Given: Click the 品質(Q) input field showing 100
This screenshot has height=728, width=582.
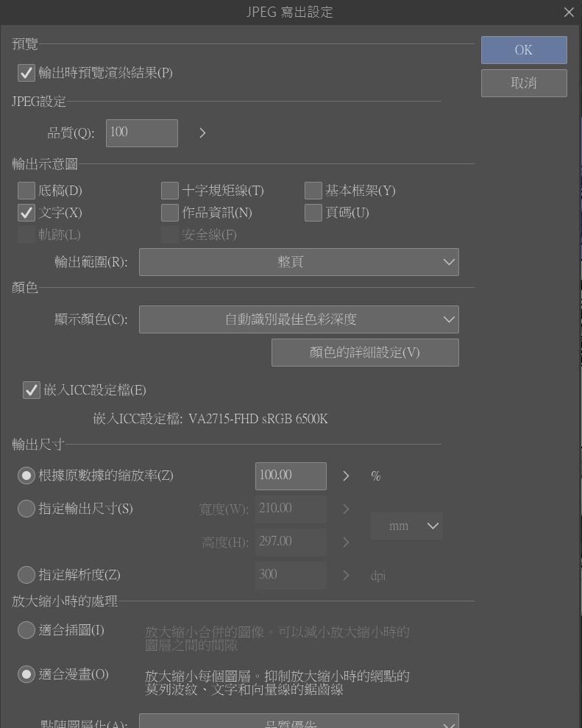Looking at the screenshot, I should coord(142,133).
